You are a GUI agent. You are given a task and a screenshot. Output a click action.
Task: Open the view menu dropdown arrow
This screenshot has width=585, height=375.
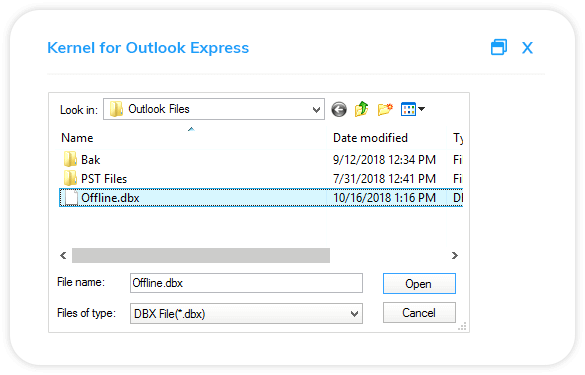(x=422, y=109)
